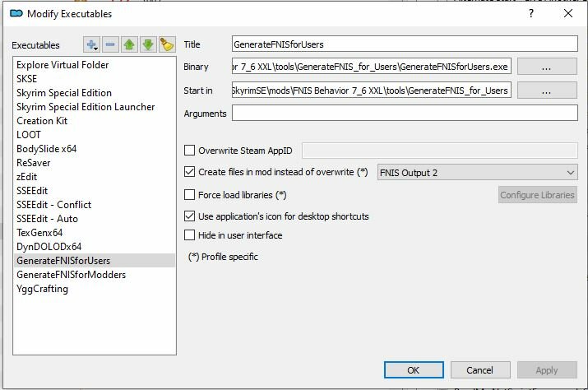Click the disabled Apply button
Image resolution: width=588 pixels, height=390 pixels.
tap(547, 370)
